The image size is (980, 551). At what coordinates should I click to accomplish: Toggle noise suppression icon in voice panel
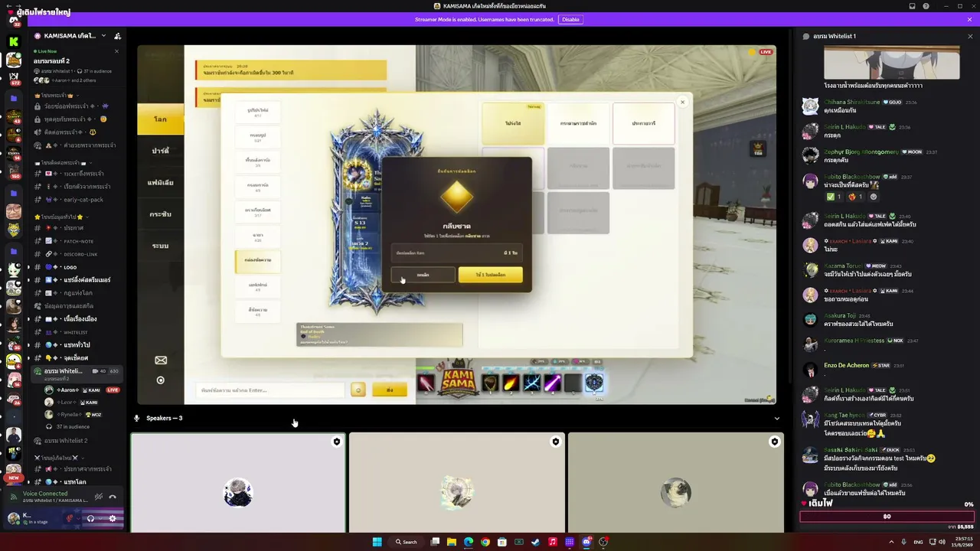(x=98, y=497)
